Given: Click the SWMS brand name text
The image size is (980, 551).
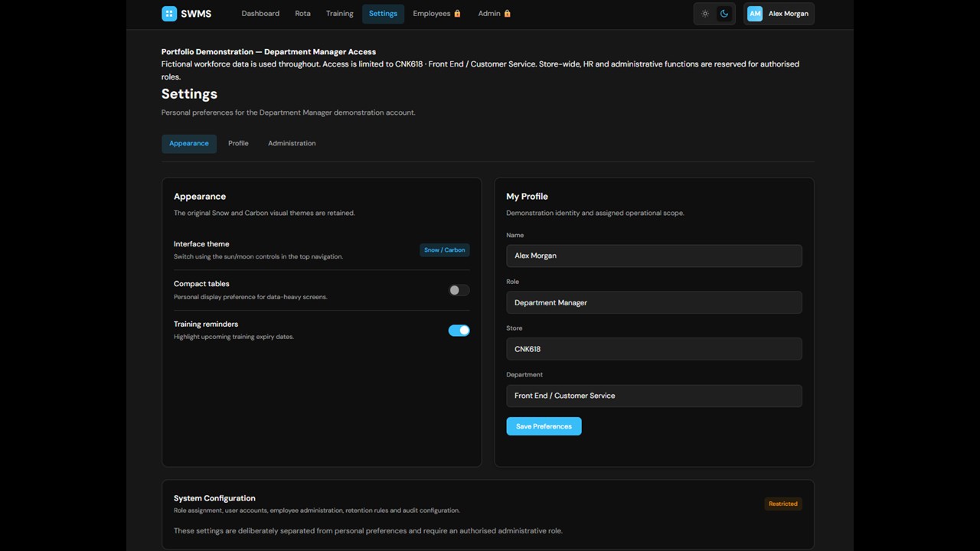Looking at the screenshot, I should pos(196,14).
